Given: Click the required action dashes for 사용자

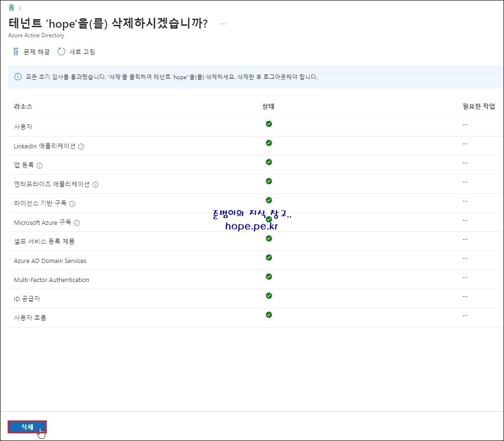Looking at the screenshot, I should point(465,125).
